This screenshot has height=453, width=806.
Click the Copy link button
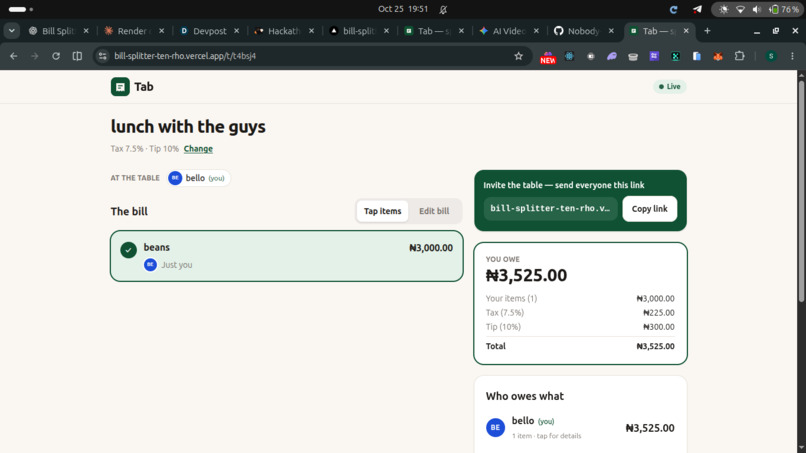(649, 209)
